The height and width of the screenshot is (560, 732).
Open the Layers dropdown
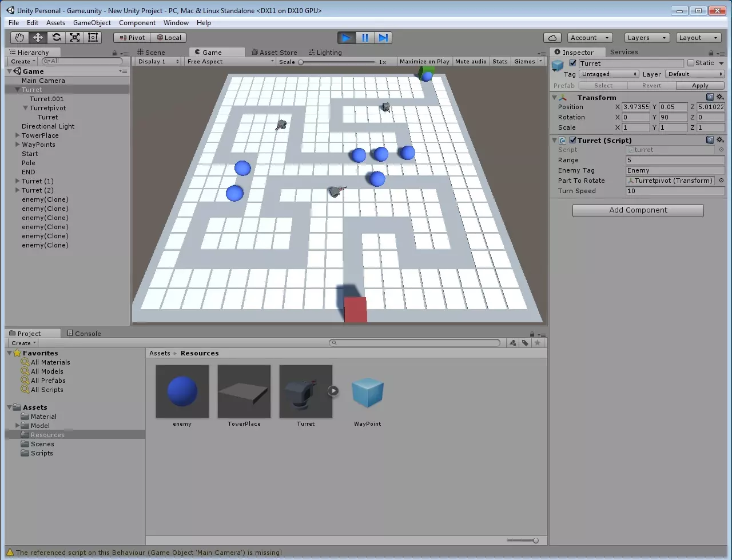[646, 38]
